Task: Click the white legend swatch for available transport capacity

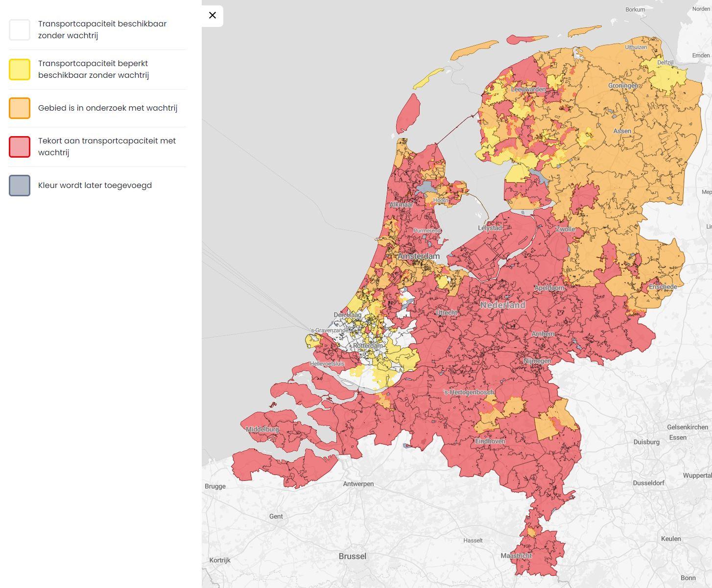Action: [19, 29]
